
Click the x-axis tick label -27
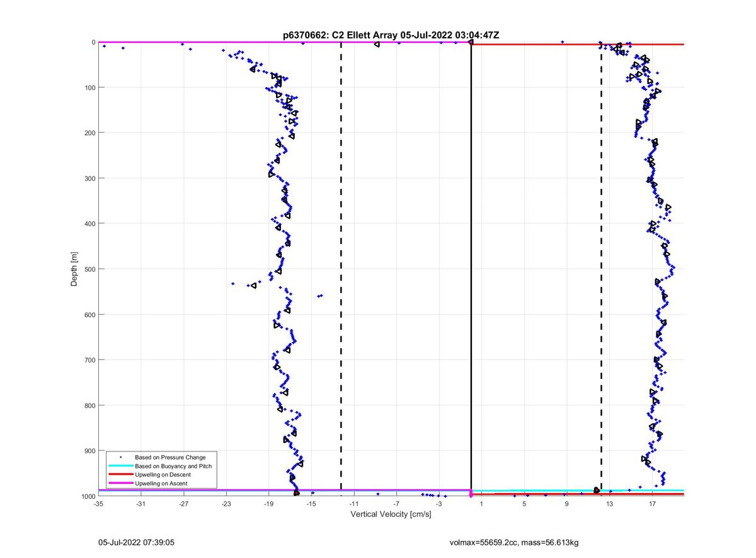tap(183, 503)
